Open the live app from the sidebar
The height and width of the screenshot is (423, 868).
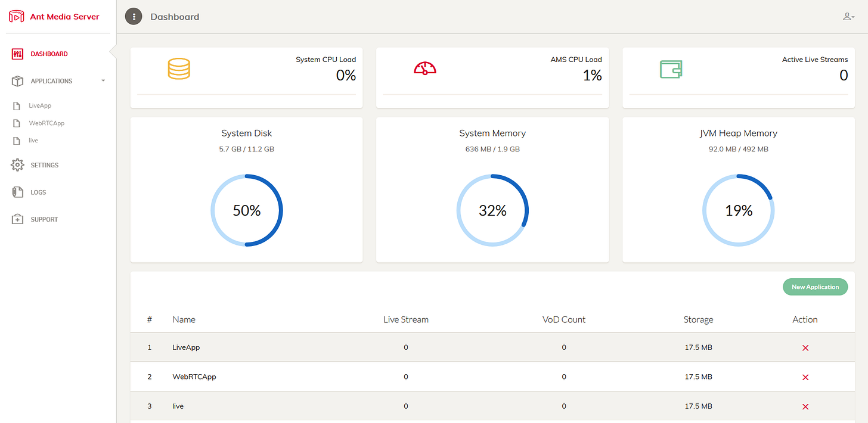tap(33, 141)
